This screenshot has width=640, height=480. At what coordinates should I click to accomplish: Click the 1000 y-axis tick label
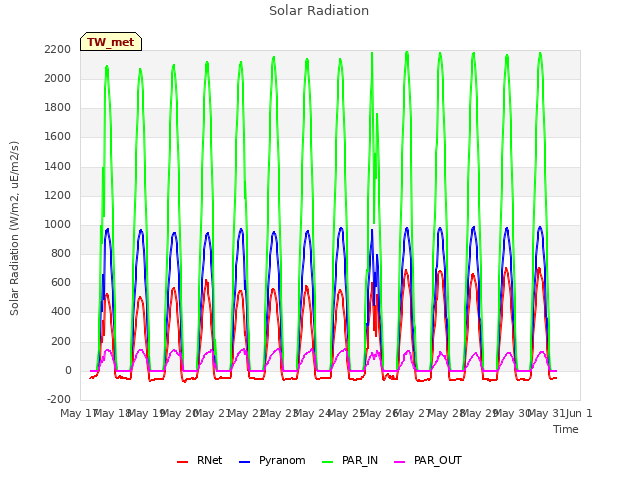[58, 224]
